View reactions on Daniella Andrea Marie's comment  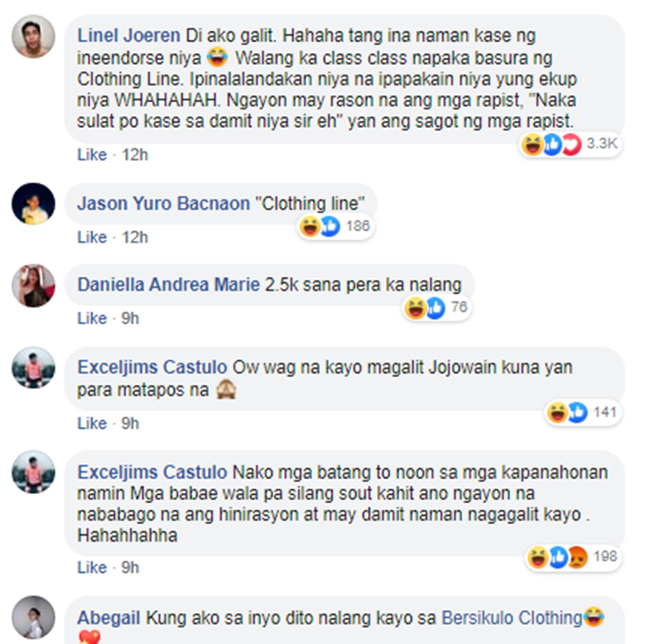click(x=437, y=307)
